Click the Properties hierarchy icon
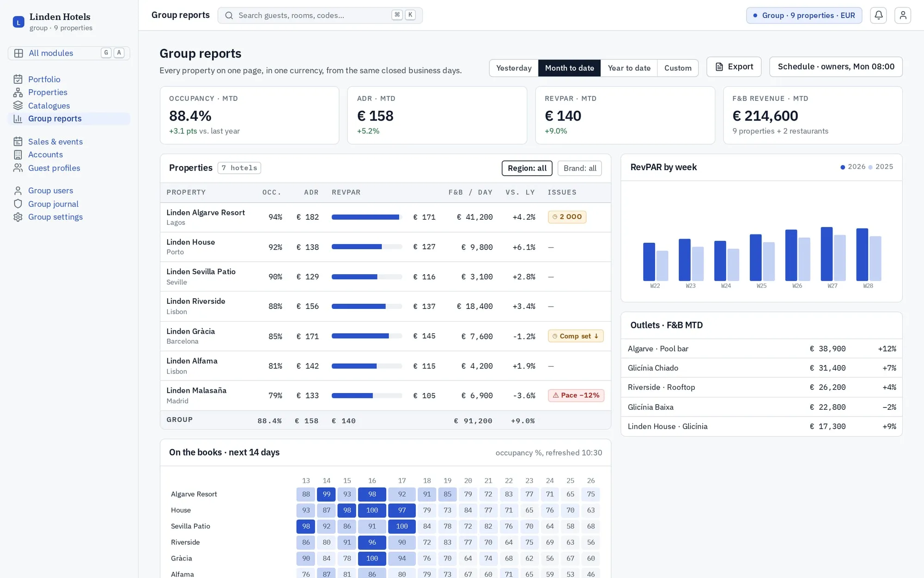 click(18, 92)
